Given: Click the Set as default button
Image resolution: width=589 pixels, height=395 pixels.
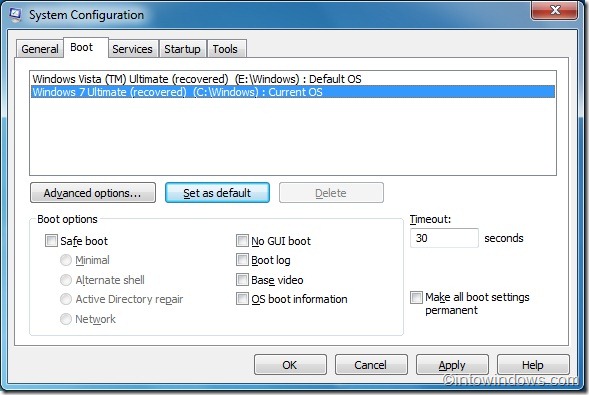Looking at the screenshot, I should tap(217, 193).
